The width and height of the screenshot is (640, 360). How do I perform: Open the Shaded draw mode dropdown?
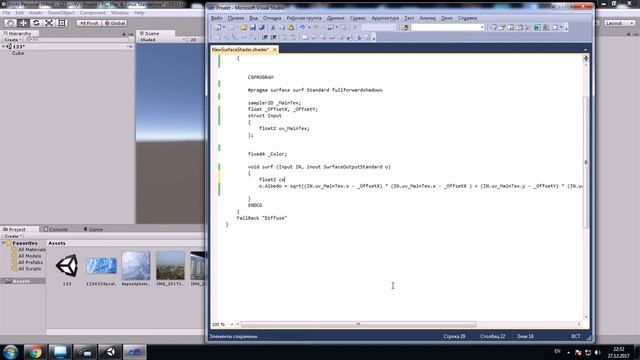coord(162,40)
